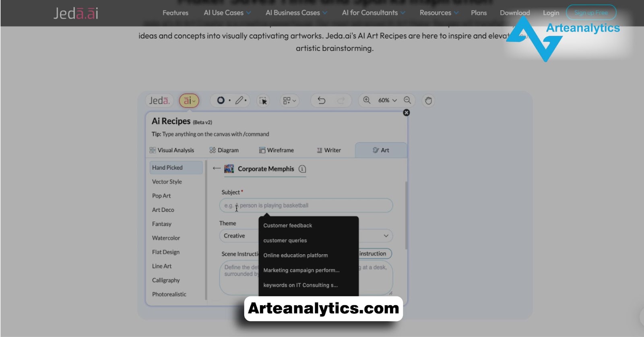Select Fantasy category
The width and height of the screenshot is (644, 337).
[x=162, y=224]
